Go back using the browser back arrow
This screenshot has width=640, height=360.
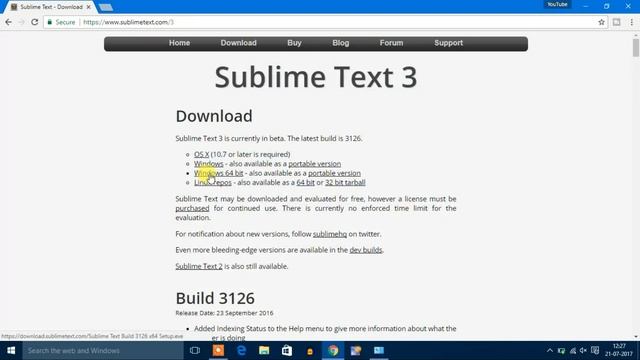tap(9, 22)
